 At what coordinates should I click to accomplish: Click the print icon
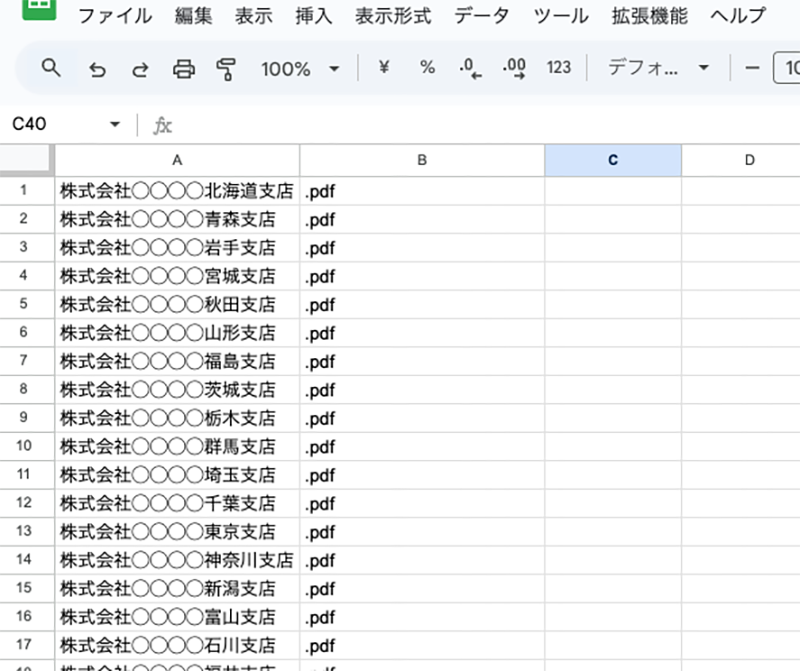(184, 68)
